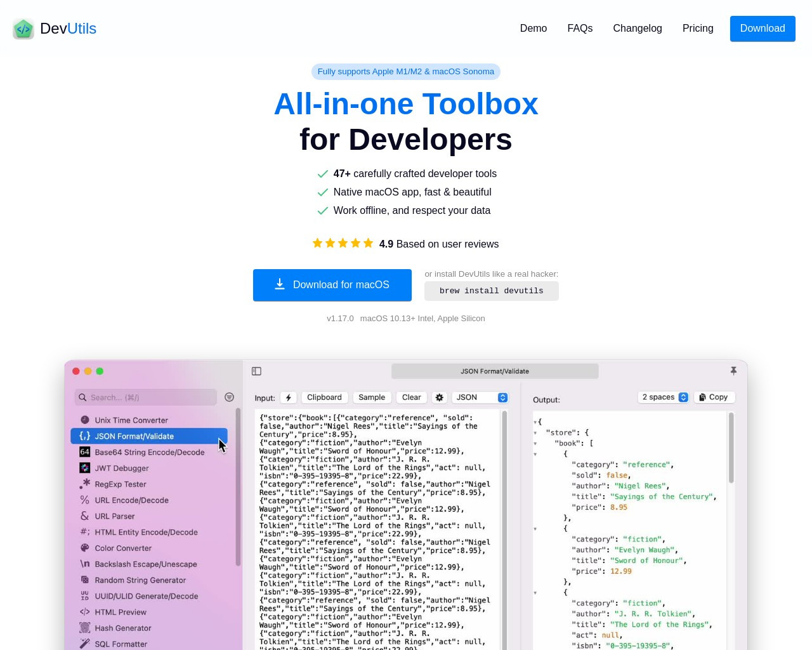Image resolution: width=812 pixels, height=650 pixels.
Task: Select the Unix Time Converter clock icon
Action: 85,420
